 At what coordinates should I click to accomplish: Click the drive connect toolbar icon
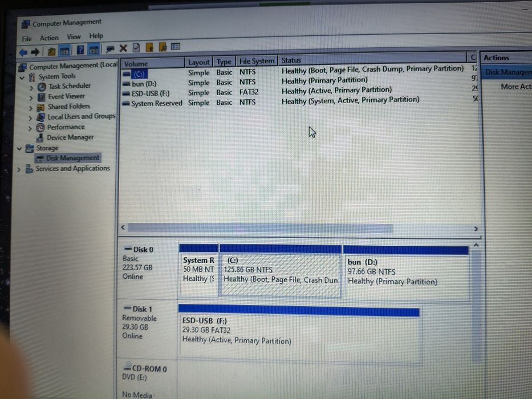click(110, 49)
